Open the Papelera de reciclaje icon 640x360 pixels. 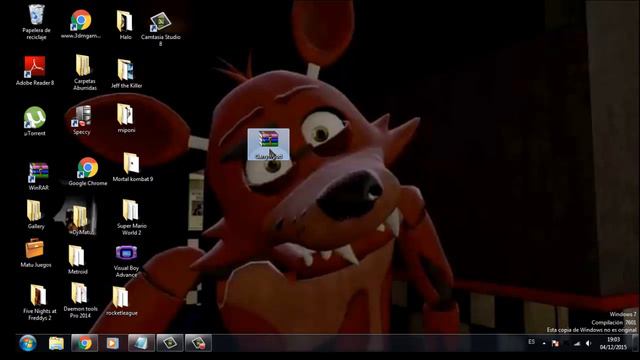click(x=36, y=22)
